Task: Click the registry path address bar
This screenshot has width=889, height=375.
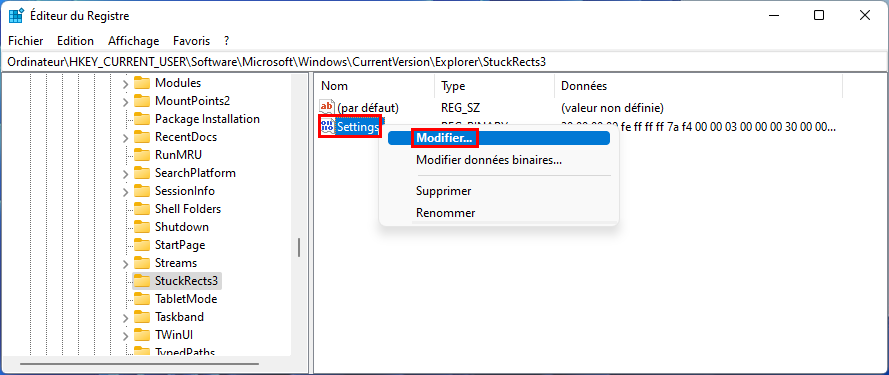Action: (444, 62)
